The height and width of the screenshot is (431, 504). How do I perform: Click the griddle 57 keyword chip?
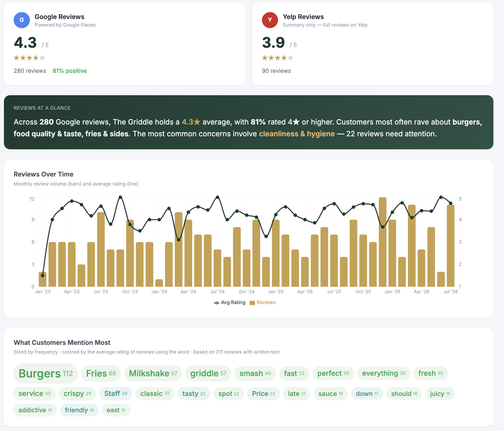tap(208, 373)
